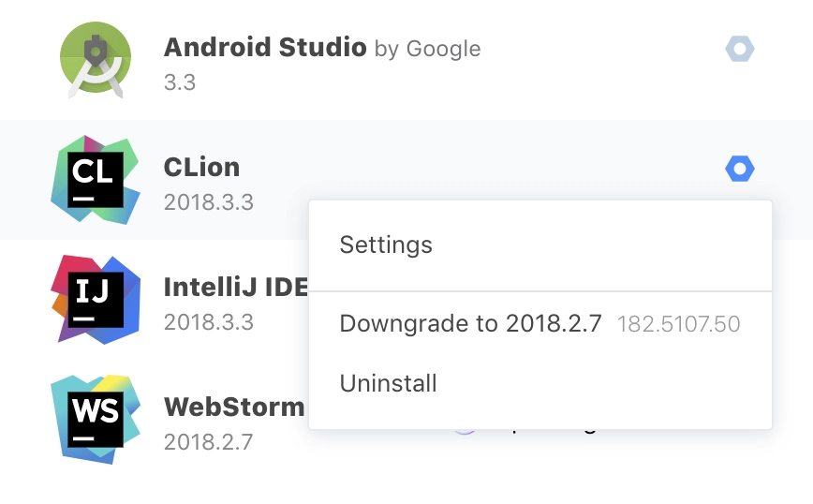Click Android Studio version 3.3 label
813x504 pixels.
tap(180, 82)
